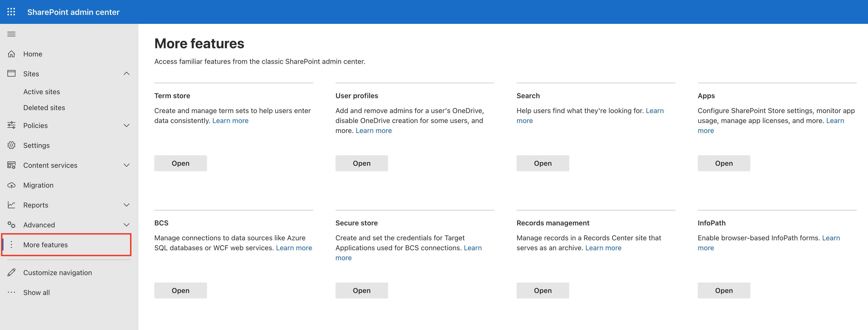This screenshot has width=868, height=330.
Task: Follow BCS Learn more link
Action: [x=294, y=248]
